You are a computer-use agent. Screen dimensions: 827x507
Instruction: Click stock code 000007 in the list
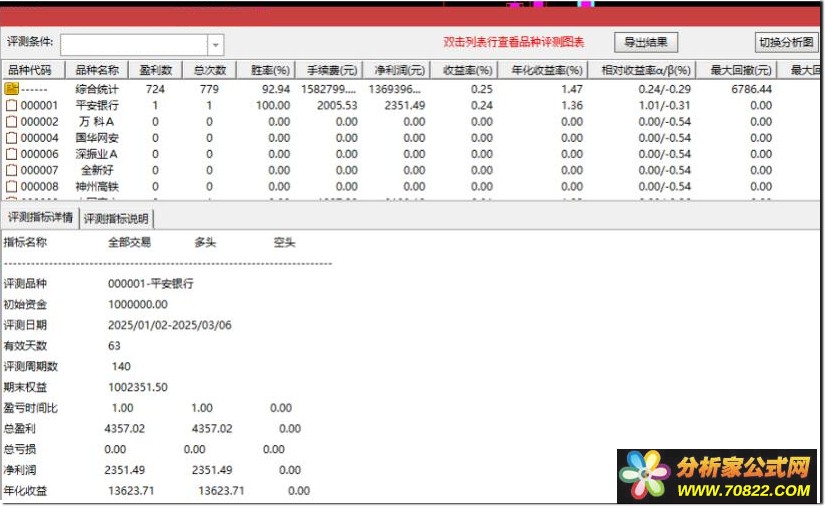point(40,170)
